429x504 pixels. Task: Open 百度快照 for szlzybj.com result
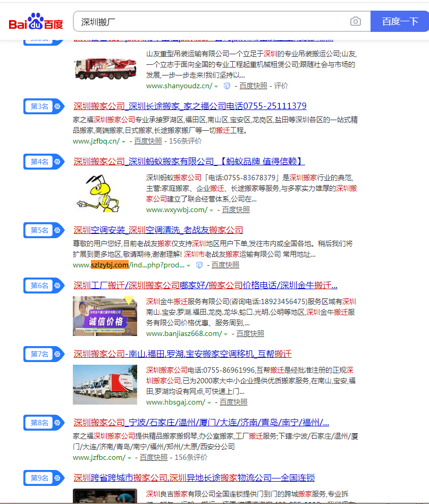(x=225, y=265)
